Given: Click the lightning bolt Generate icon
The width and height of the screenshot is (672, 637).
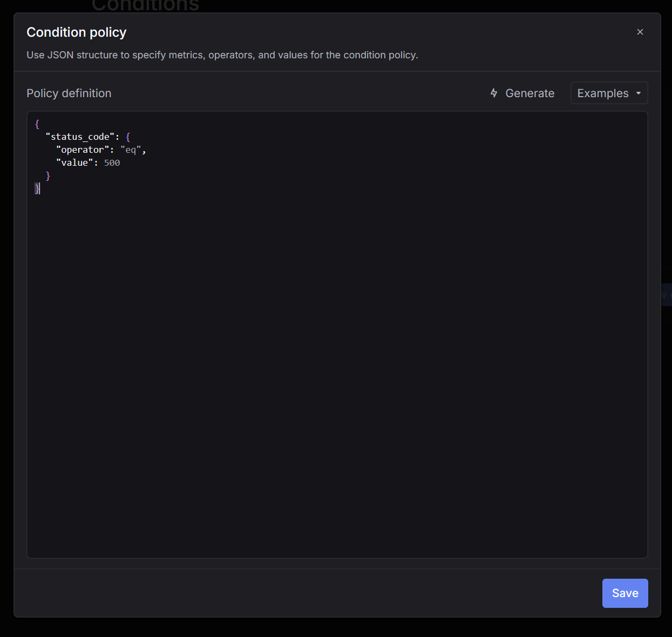Looking at the screenshot, I should pyautogui.click(x=493, y=93).
